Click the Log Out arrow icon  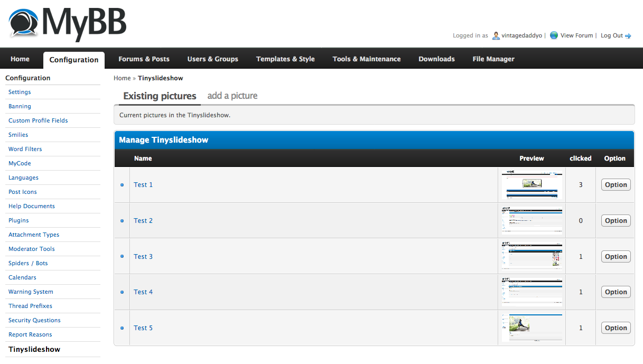click(628, 36)
